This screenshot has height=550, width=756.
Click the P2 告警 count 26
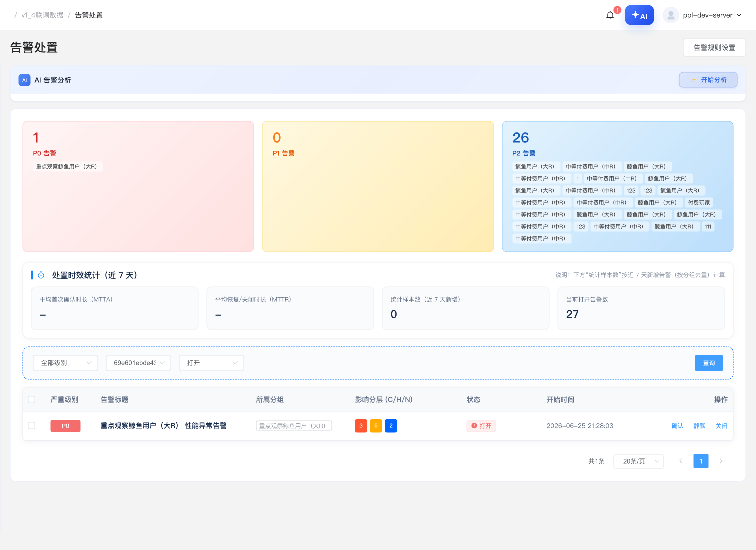tap(521, 138)
